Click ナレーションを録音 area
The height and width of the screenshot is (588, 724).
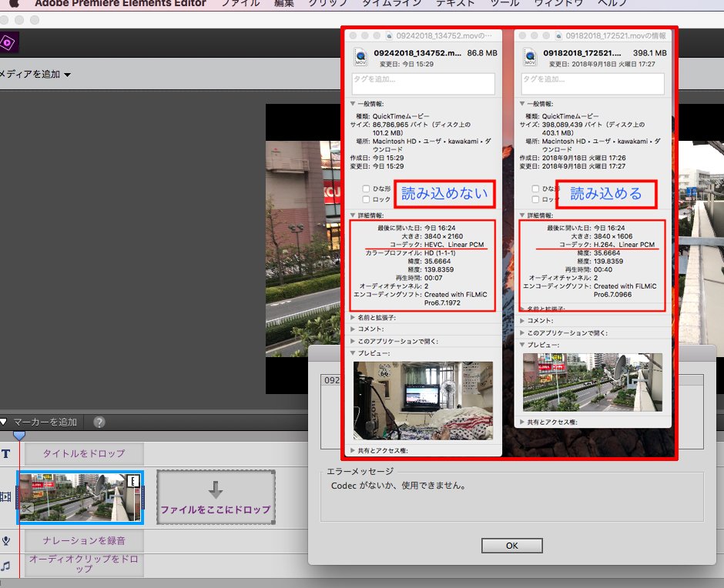pyautogui.click(x=84, y=540)
